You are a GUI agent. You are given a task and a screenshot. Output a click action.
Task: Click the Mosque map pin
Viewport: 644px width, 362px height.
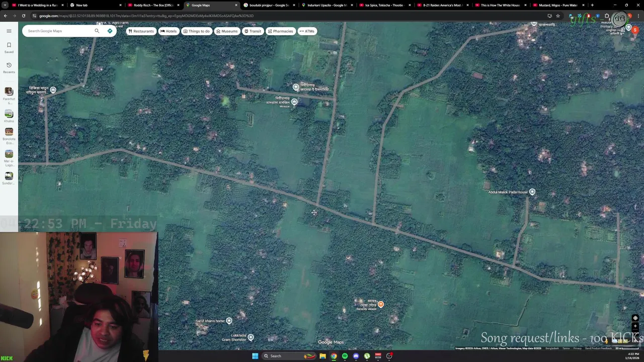pos(294,102)
